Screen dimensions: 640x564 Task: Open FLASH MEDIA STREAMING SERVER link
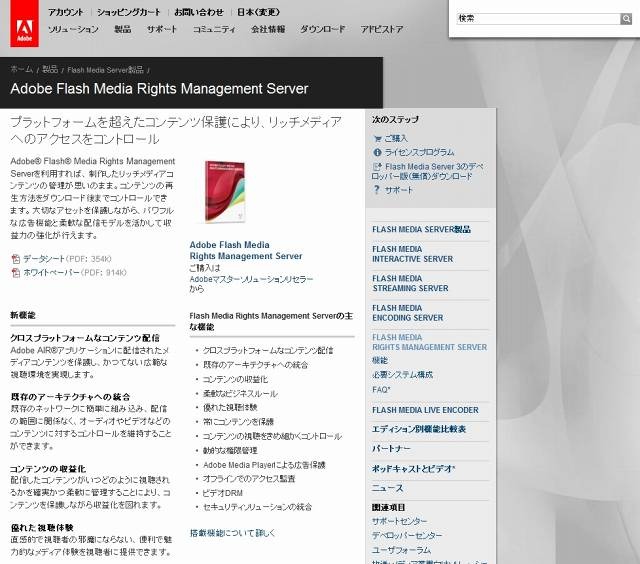[410, 283]
